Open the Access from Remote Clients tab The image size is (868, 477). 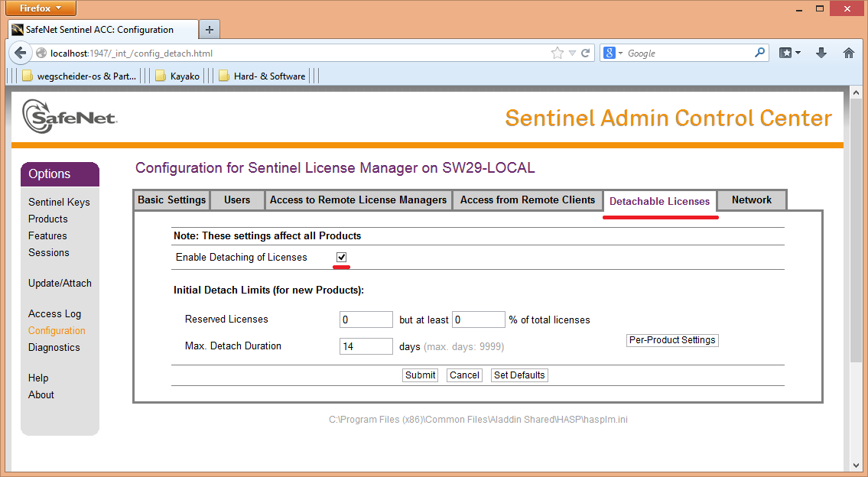click(x=528, y=200)
